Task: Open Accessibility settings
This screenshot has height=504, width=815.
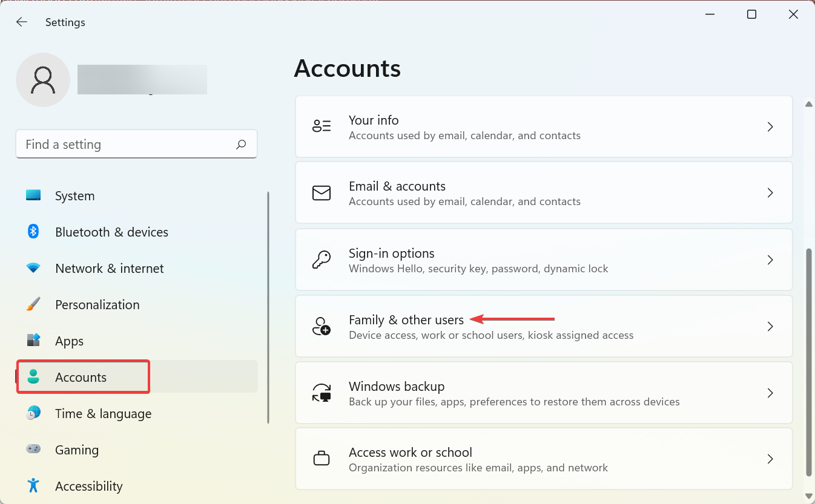Action: (x=137, y=486)
